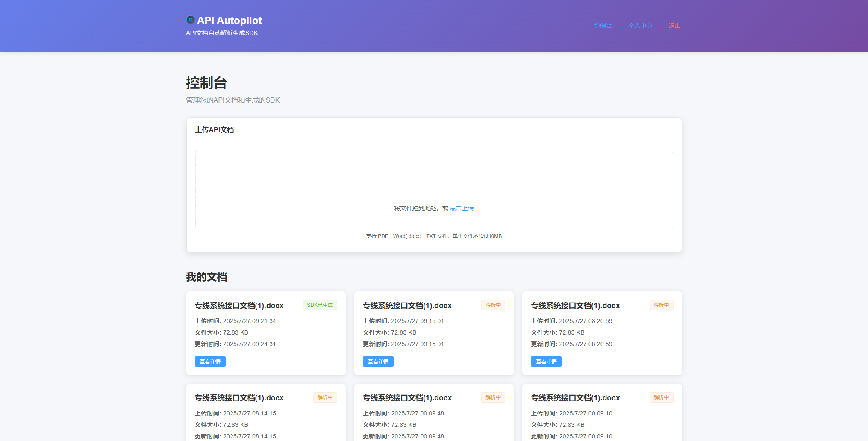Open 个人中心 from the top navigation
The width and height of the screenshot is (868, 441).
[640, 25]
